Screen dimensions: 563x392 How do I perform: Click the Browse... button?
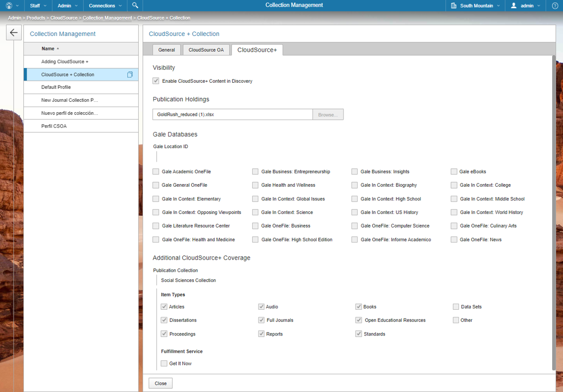(328, 114)
